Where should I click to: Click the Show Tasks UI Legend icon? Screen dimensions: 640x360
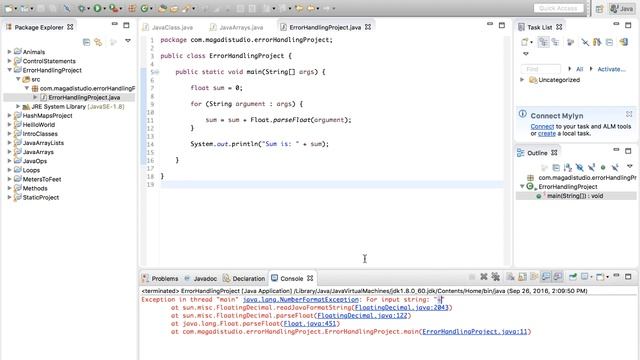pyautogui.click(x=624, y=42)
